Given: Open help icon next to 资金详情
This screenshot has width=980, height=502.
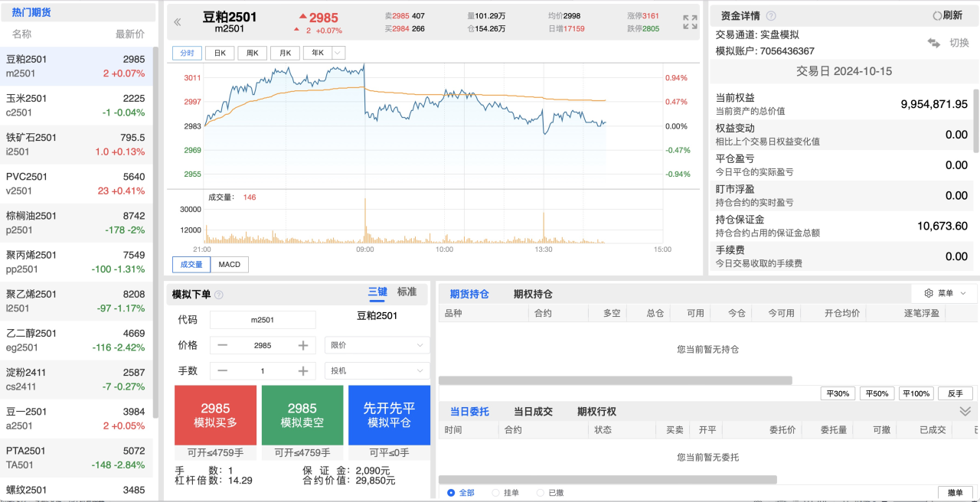Looking at the screenshot, I should [x=771, y=15].
